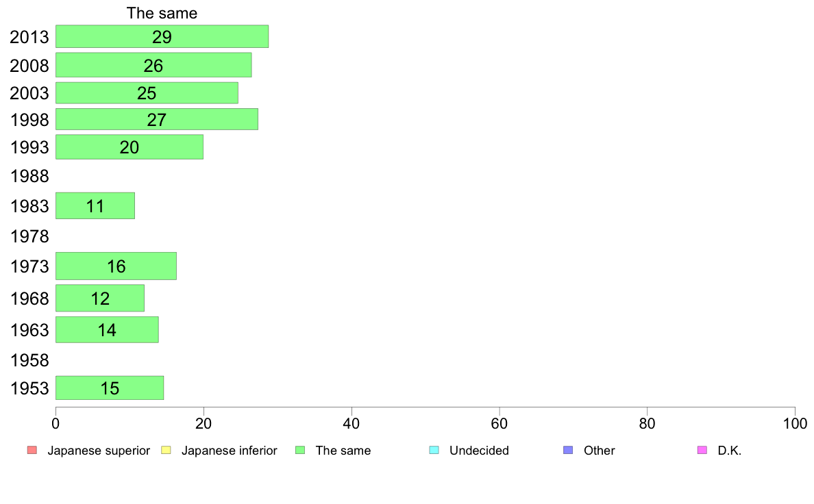The image size is (814, 504).
Task: Click The same chart title
Action: pyautogui.click(x=162, y=13)
